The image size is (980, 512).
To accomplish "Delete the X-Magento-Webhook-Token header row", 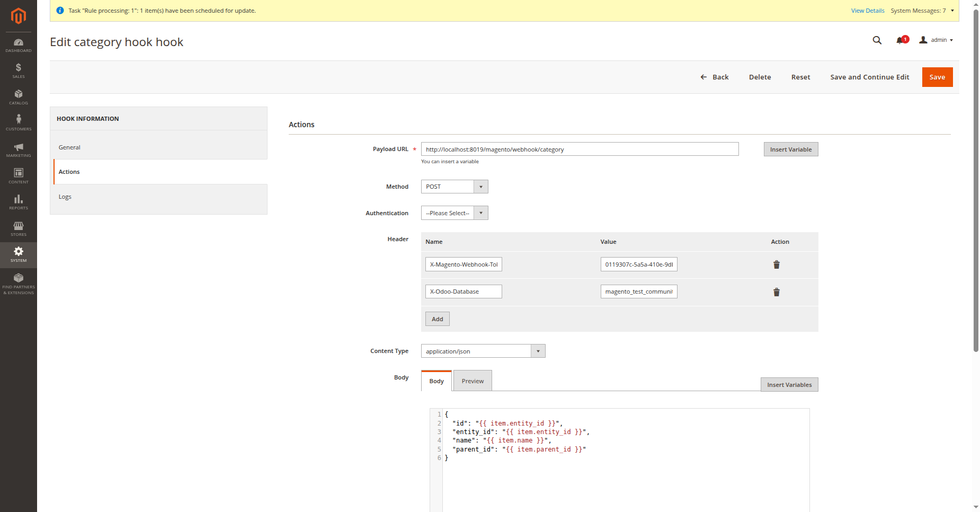I will tap(777, 264).
